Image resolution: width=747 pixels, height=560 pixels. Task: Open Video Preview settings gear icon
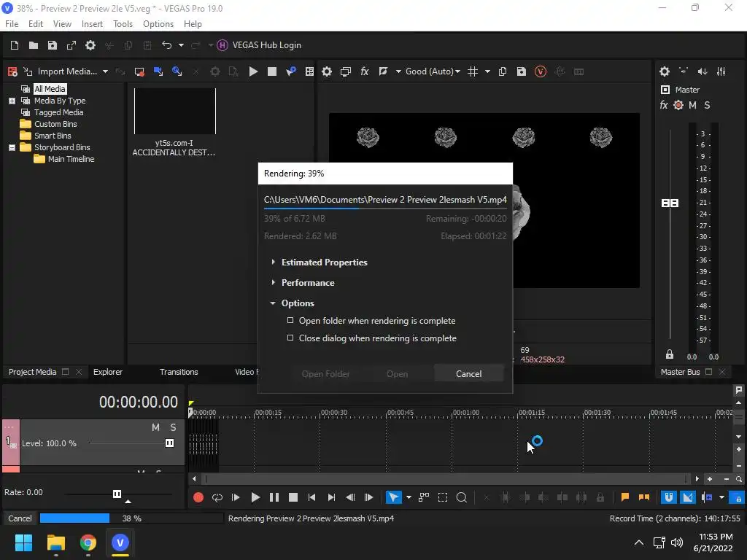(x=327, y=71)
